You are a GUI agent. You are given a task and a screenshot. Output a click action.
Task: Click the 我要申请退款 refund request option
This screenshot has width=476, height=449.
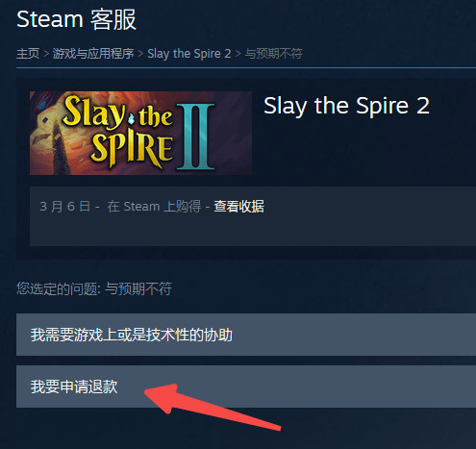246,387
